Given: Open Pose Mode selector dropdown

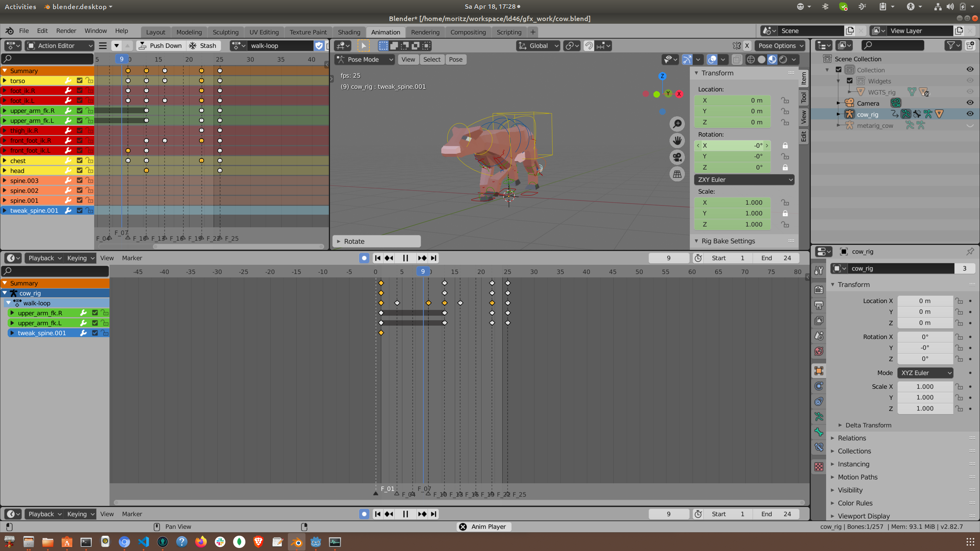Looking at the screenshot, I should [364, 59].
